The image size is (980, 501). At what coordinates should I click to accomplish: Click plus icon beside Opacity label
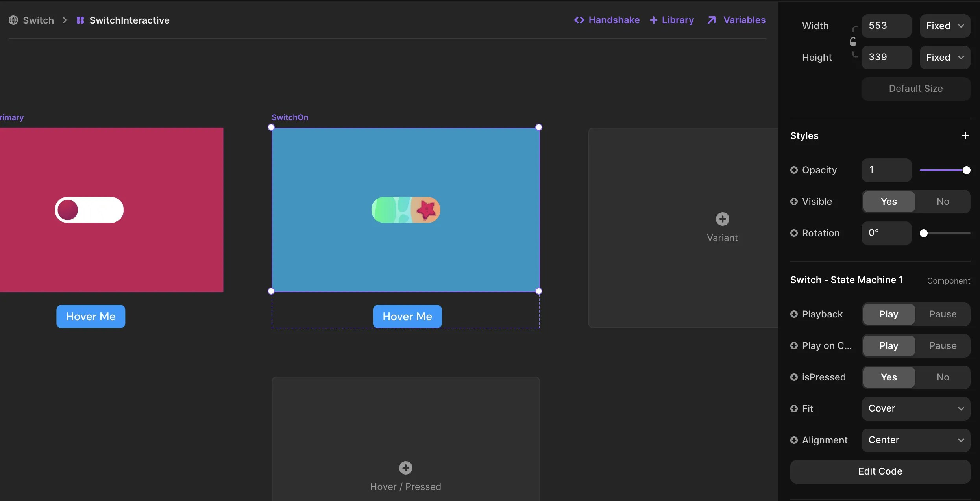[794, 170]
